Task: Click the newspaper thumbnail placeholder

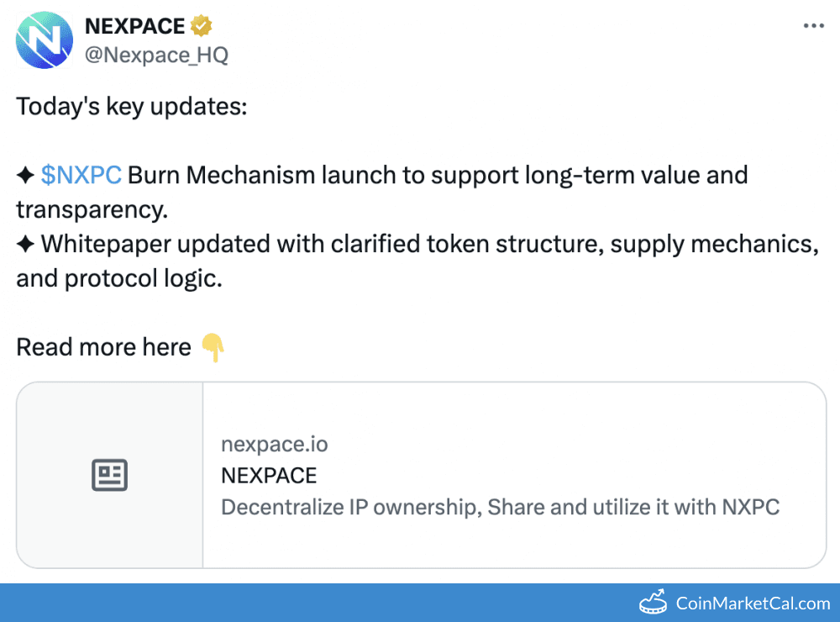Action: 110,474
